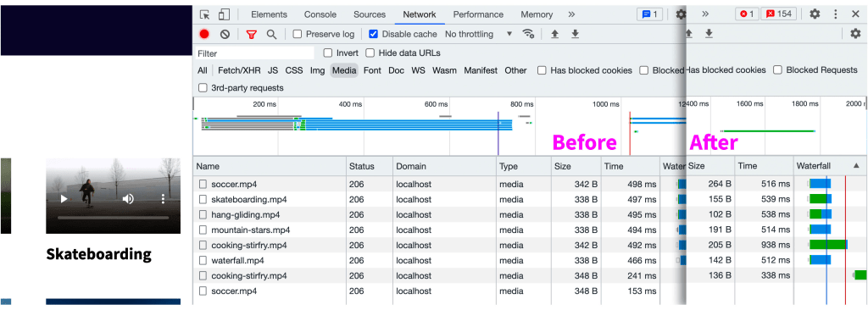Viewport: 868px width, 310px height.
Task: Open the No throttling dropdown
Action: point(479,34)
